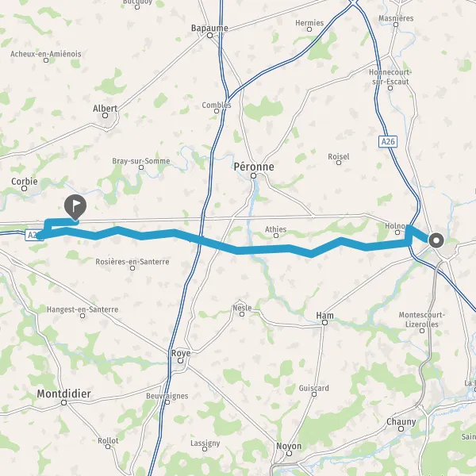Click the Bapaume town marker circle
The image size is (476, 476).
point(209,36)
